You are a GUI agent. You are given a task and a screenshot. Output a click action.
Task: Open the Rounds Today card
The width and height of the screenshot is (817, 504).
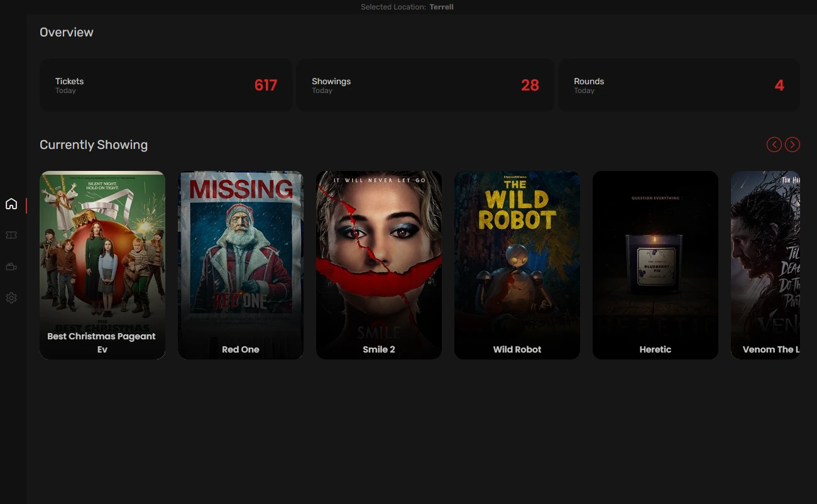pyautogui.click(x=679, y=85)
